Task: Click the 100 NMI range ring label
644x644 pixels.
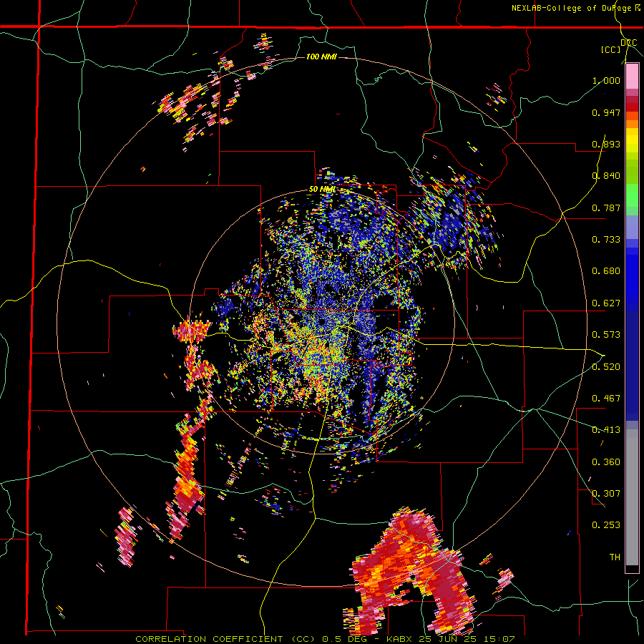Action: coord(321,57)
